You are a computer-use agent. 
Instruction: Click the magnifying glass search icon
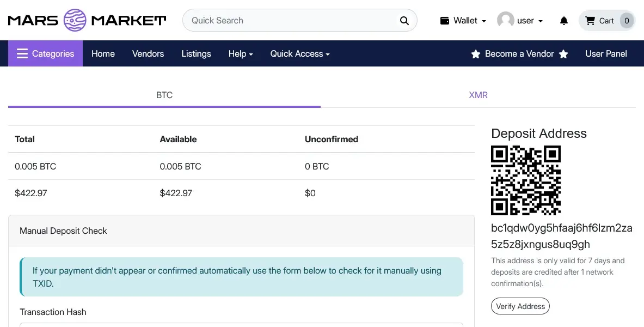(404, 21)
